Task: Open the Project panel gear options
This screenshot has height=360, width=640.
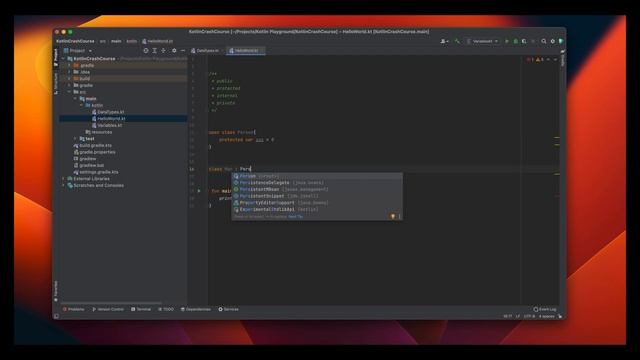Action: coord(174,51)
